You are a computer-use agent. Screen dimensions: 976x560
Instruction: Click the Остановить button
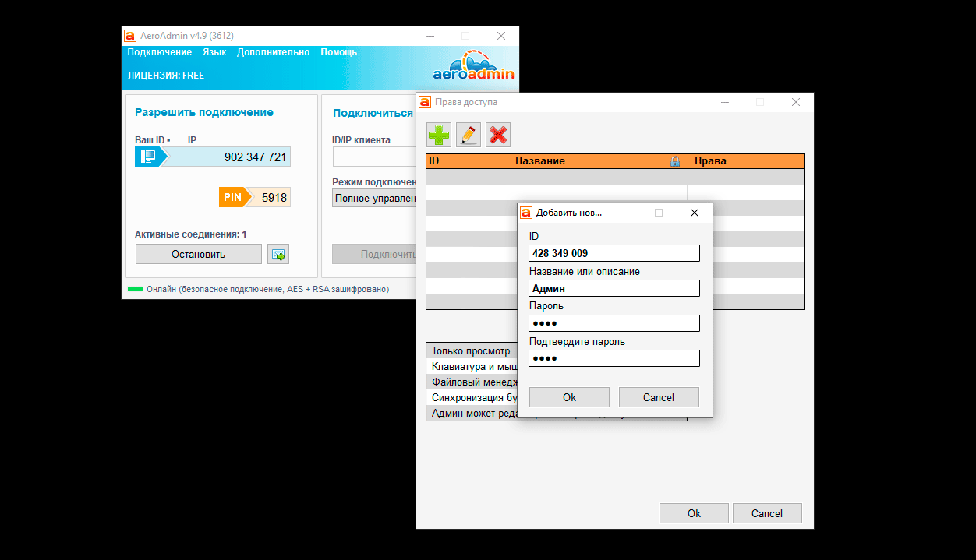(x=199, y=254)
